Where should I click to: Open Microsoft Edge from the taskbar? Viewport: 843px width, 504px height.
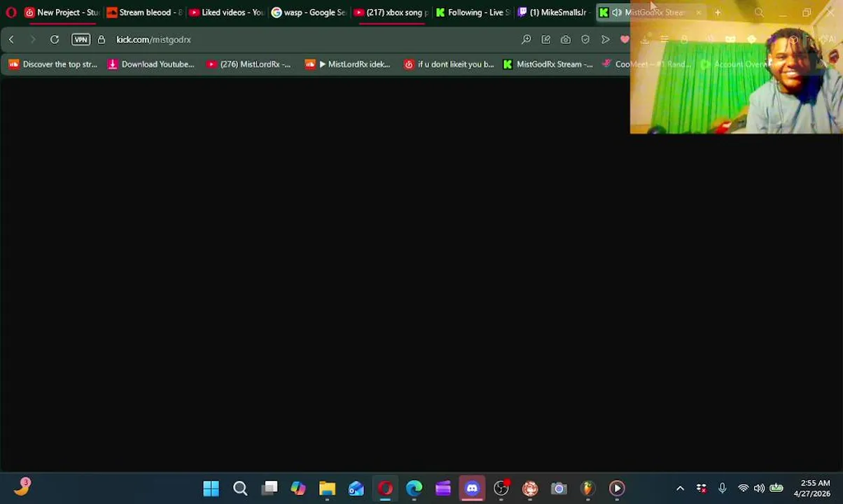tap(414, 489)
